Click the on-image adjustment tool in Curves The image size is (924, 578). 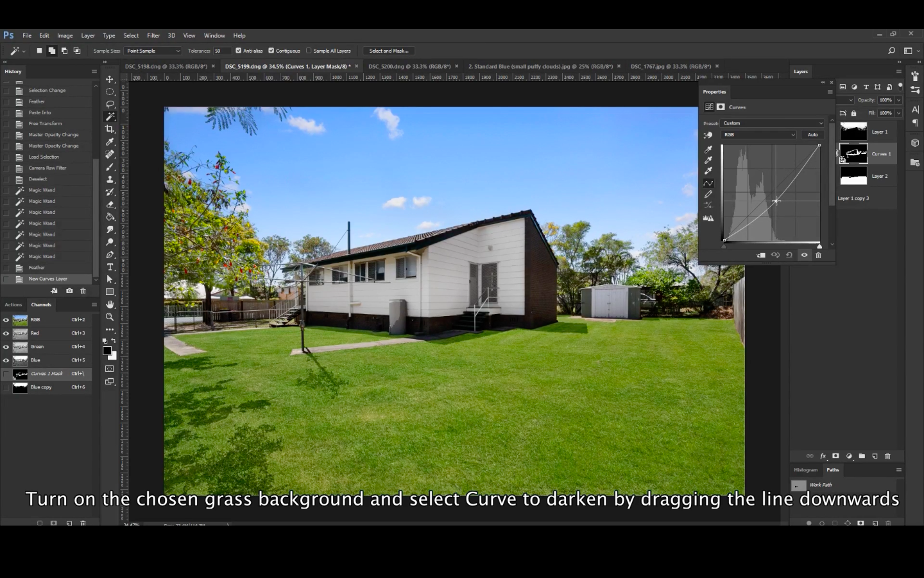point(708,135)
